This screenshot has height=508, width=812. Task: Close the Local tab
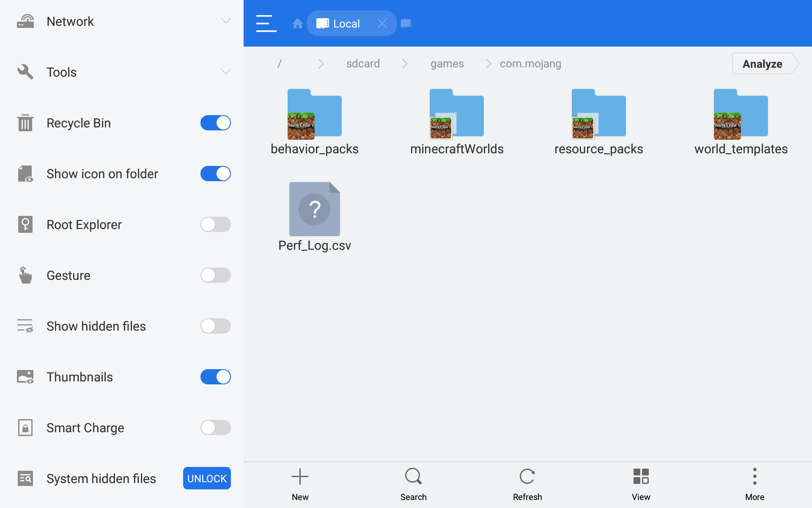coord(382,23)
